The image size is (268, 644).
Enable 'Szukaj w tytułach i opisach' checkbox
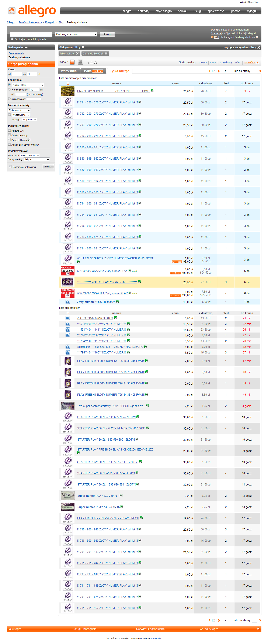pyautogui.click(x=12, y=39)
